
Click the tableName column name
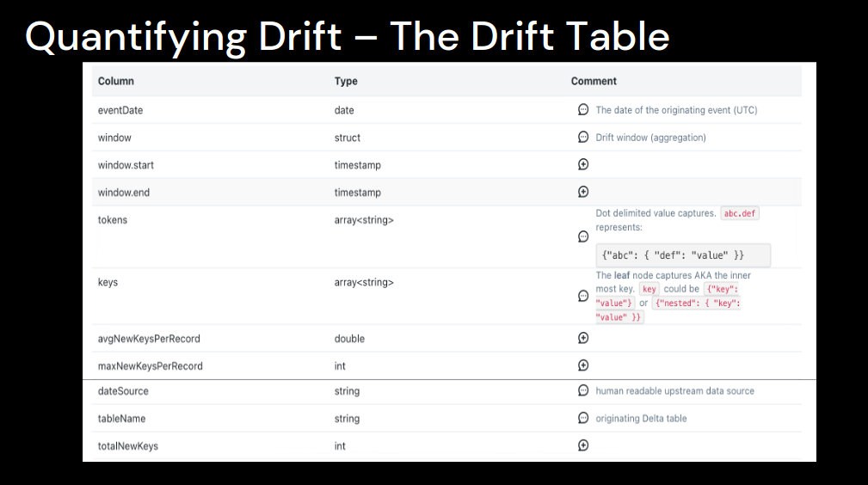122,419
